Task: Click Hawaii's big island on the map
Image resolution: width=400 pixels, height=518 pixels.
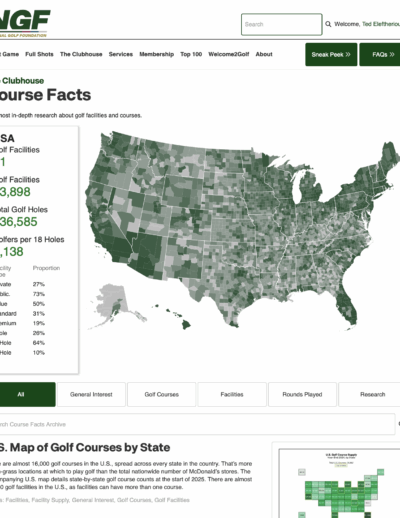Action: pos(186,324)
